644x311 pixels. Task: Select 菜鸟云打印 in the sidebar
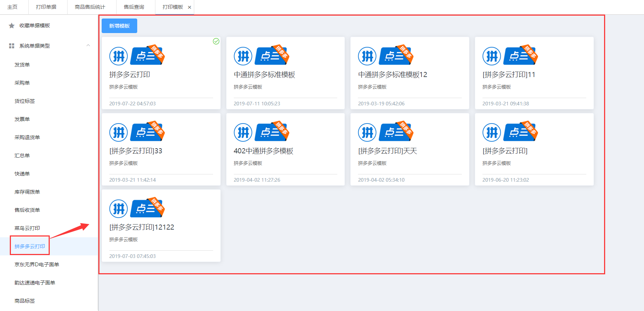click(27, 228)
